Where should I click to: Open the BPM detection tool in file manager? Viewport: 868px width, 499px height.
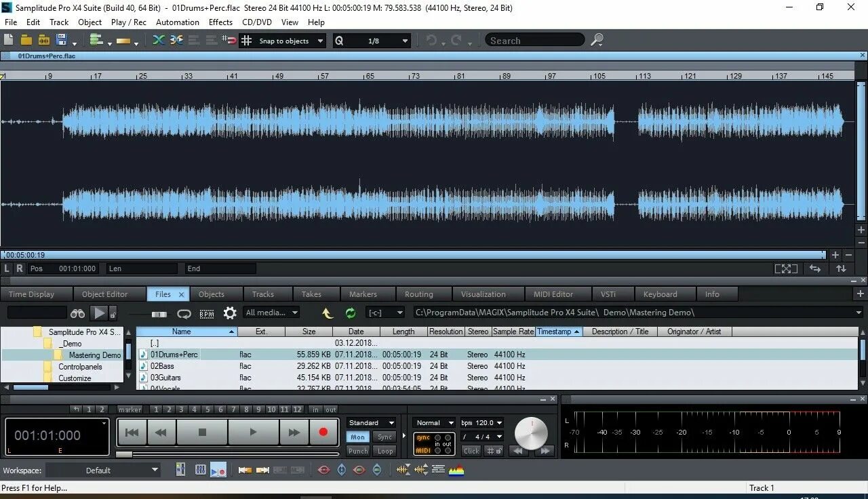tap(206, 313)
